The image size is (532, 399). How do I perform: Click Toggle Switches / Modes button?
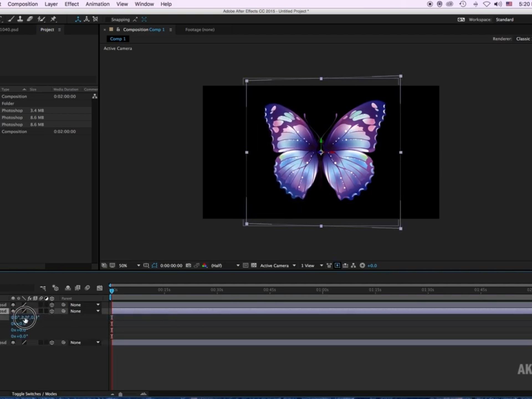point(34,394)
